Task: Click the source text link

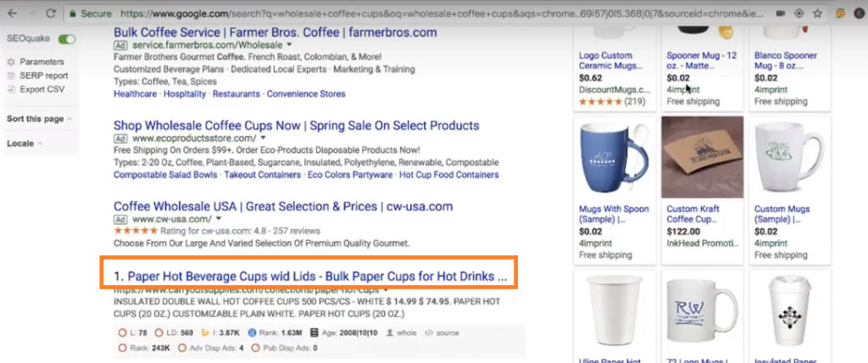Action: 448,333
